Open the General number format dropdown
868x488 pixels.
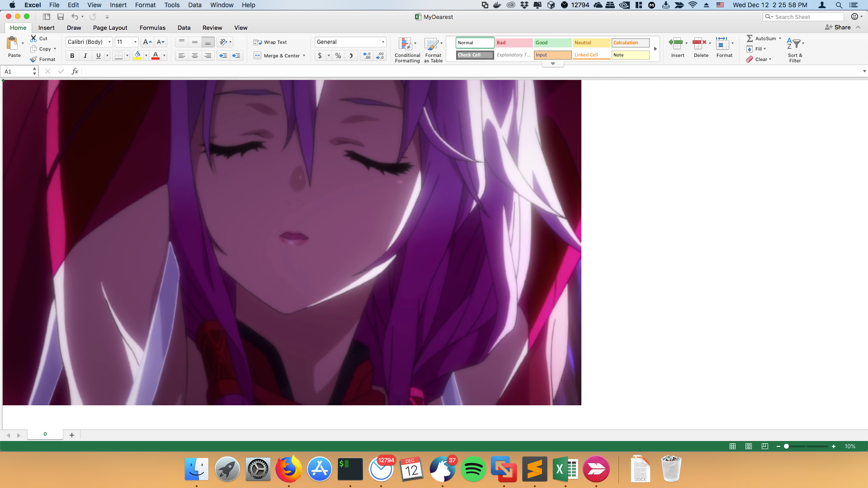pos(382,42)
